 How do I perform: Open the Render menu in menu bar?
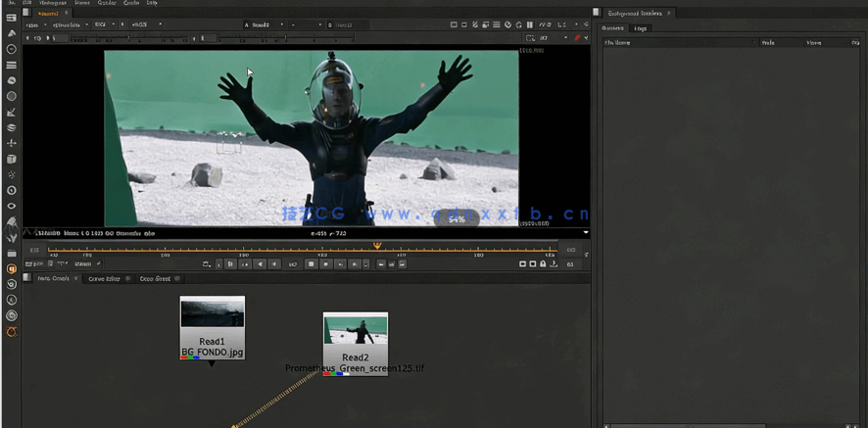tap(107, 3)
